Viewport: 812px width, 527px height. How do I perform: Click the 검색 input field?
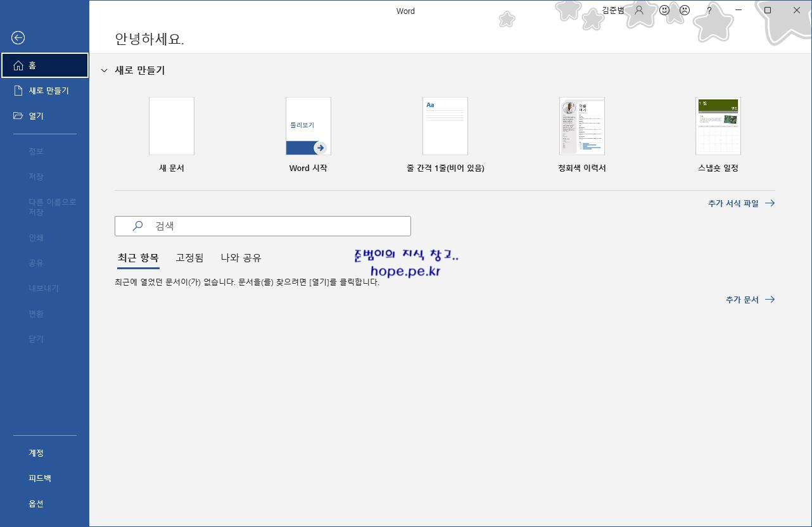[x=263, y=226]
